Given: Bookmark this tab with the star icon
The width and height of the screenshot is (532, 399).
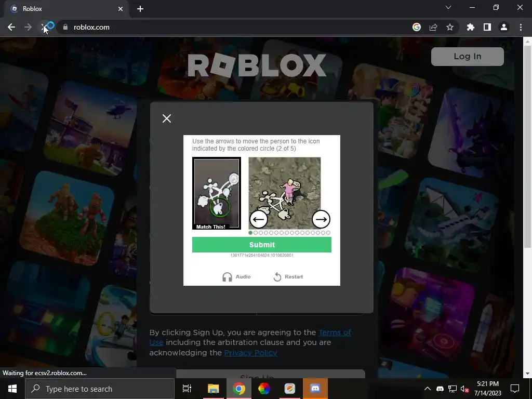Looking at the screenshot, I should coord(450,27).
